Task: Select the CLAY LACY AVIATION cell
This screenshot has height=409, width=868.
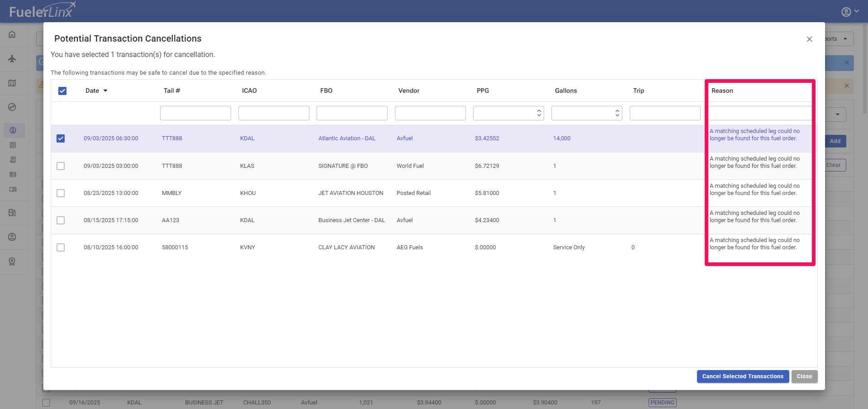Action: click(346, 247)
